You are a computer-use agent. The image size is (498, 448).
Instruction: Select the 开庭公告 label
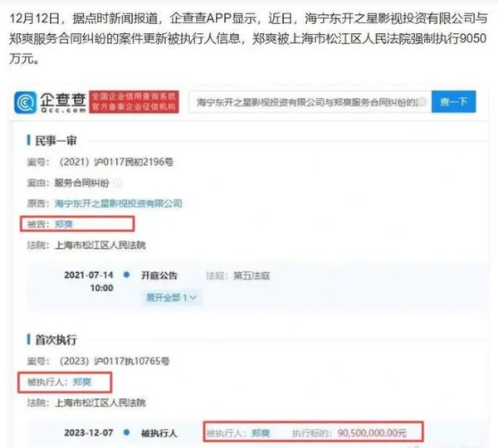tap(159, 275)
